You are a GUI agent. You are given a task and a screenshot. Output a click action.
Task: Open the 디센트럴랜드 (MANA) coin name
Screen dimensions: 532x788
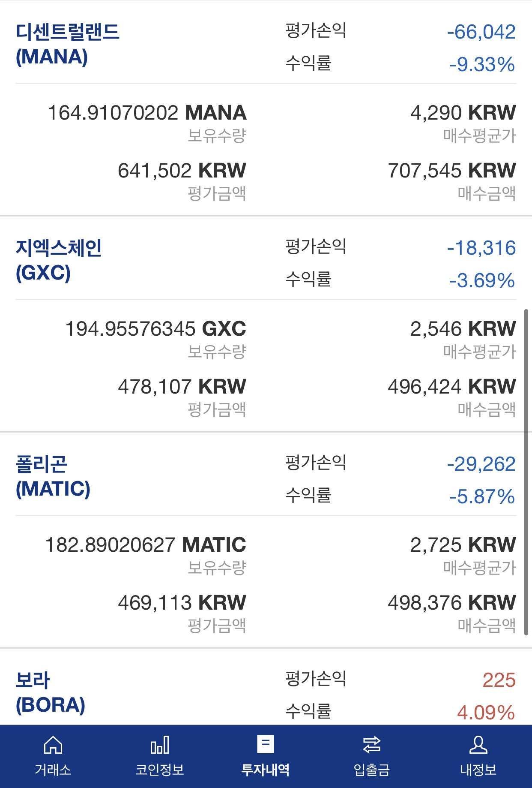[67, 44]
